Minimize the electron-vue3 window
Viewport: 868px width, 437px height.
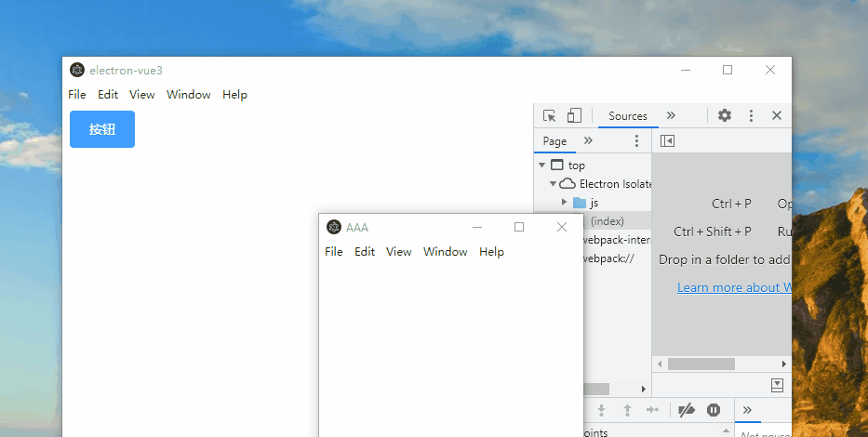pos(686,70)
